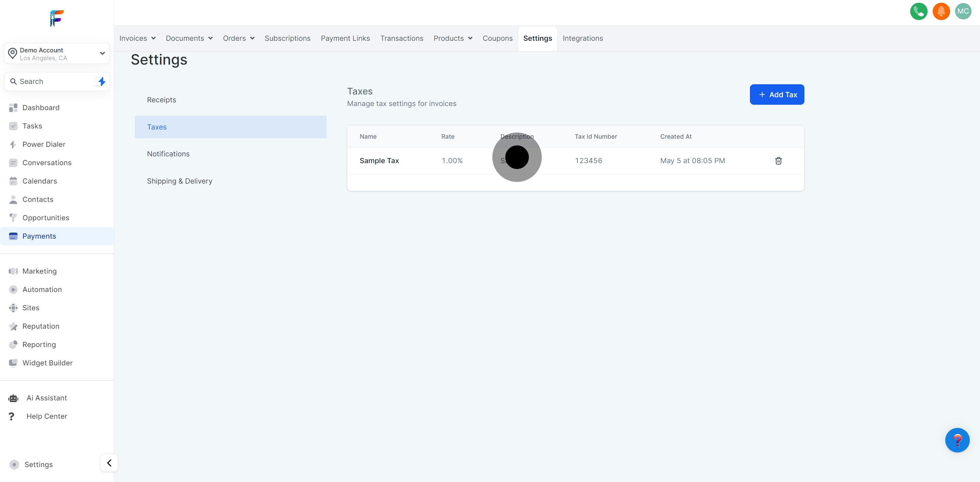Viewport: 980px width, 482px height.
Task: Open the MC user avatar menu
Action: coord(963,12)
